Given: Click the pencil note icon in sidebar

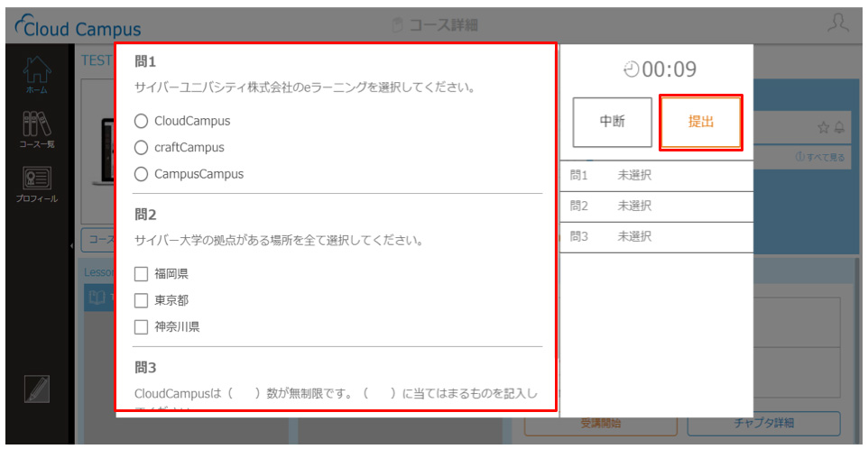Looking at the screenshot, I should click(x=36, y=389).
